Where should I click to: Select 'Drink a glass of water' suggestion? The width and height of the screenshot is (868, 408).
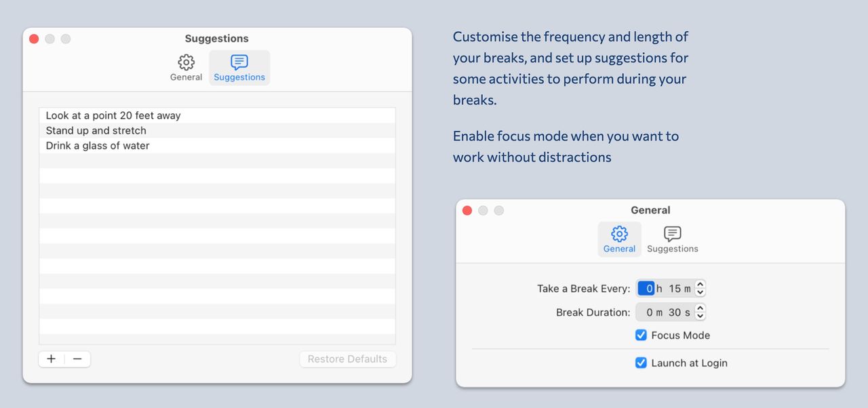217,146
